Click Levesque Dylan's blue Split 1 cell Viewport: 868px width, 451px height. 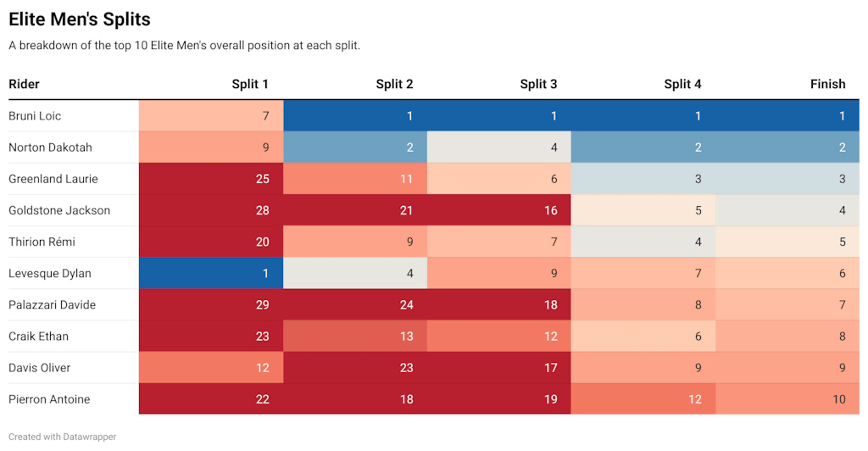click(211, 273)
